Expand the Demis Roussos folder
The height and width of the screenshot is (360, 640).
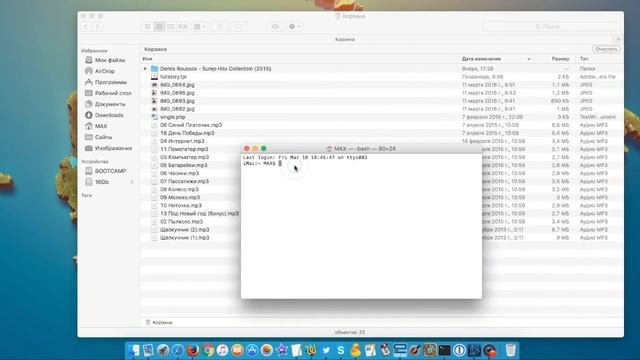click(x=145, y=69)
